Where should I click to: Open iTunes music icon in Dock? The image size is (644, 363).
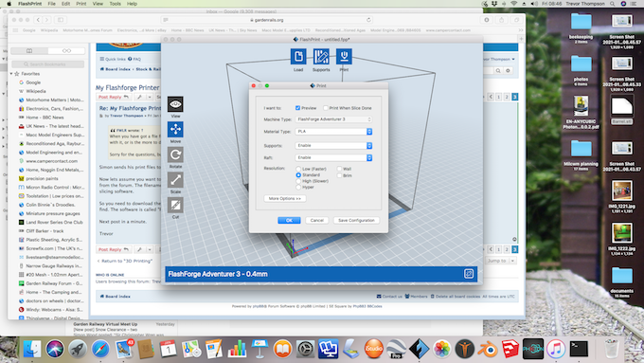coord(556,349)
